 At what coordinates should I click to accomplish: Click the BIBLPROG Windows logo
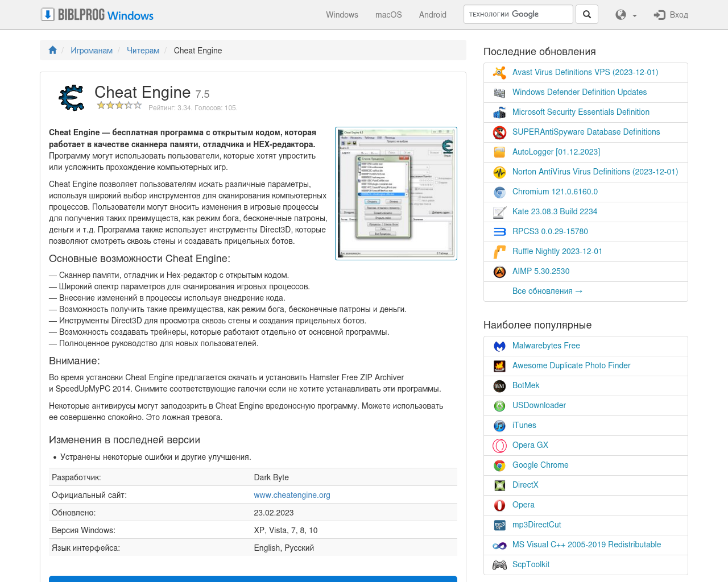[97, 15]
